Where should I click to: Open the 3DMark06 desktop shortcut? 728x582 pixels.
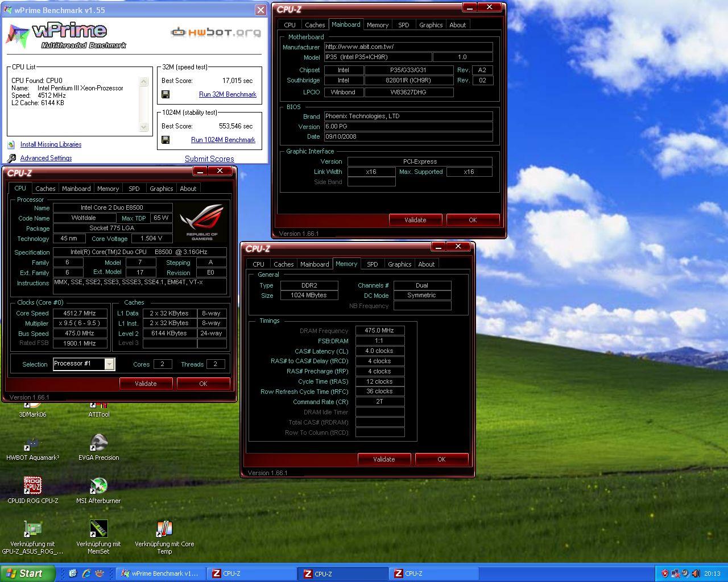(x=32, y=410)
